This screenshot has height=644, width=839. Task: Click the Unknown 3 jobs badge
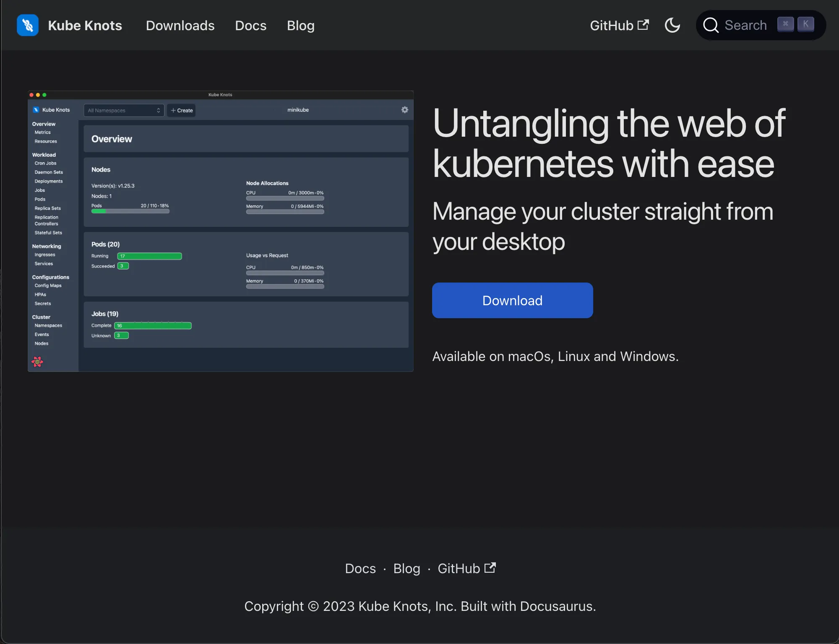point(121,335)
